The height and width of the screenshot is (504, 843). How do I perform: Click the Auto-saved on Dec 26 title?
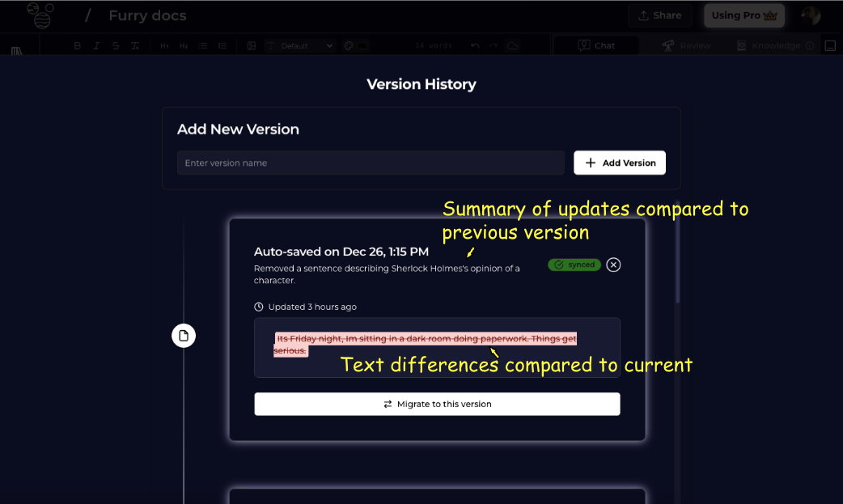click(341, 252)
